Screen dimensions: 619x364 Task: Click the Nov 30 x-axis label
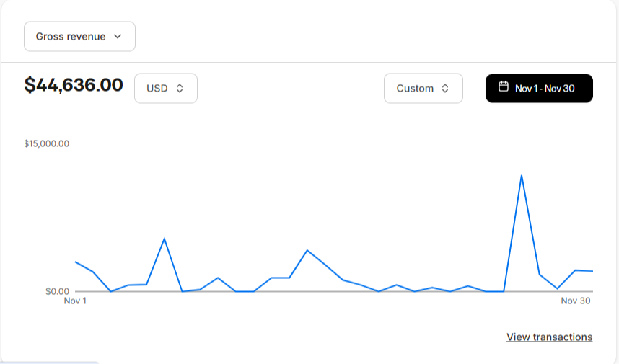576,301
